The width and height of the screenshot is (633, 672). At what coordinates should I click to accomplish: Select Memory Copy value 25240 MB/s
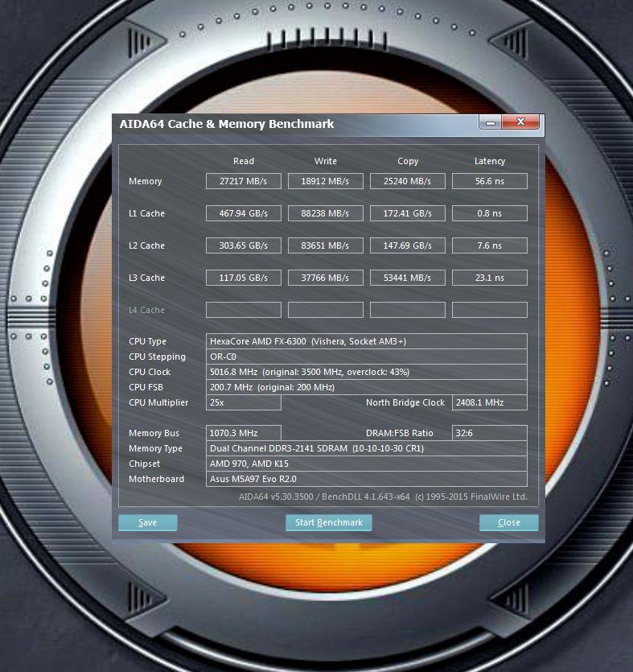407,181
